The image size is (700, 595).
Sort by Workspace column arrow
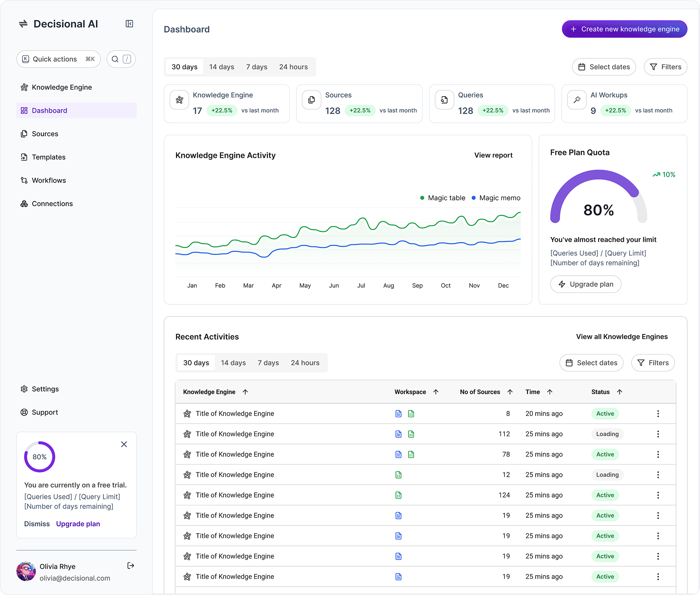click(436, 392)
